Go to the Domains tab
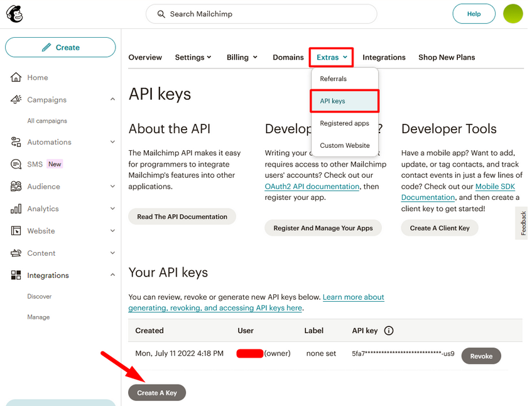This screenshot has height=406, width=532. [288, 57]
